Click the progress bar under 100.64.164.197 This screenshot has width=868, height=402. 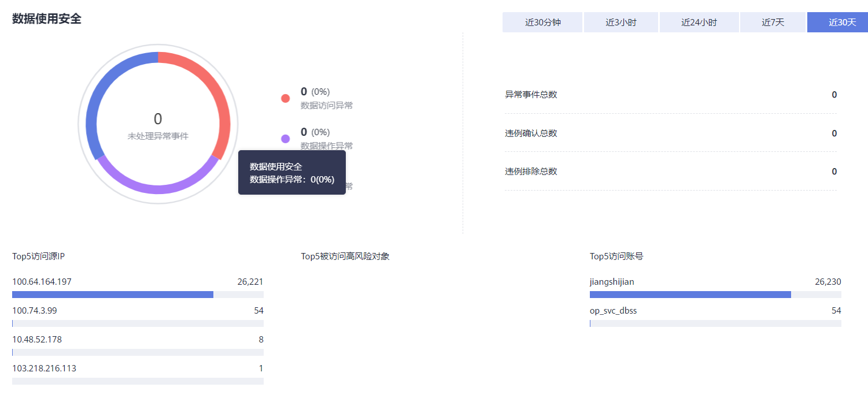coord(113,294)
